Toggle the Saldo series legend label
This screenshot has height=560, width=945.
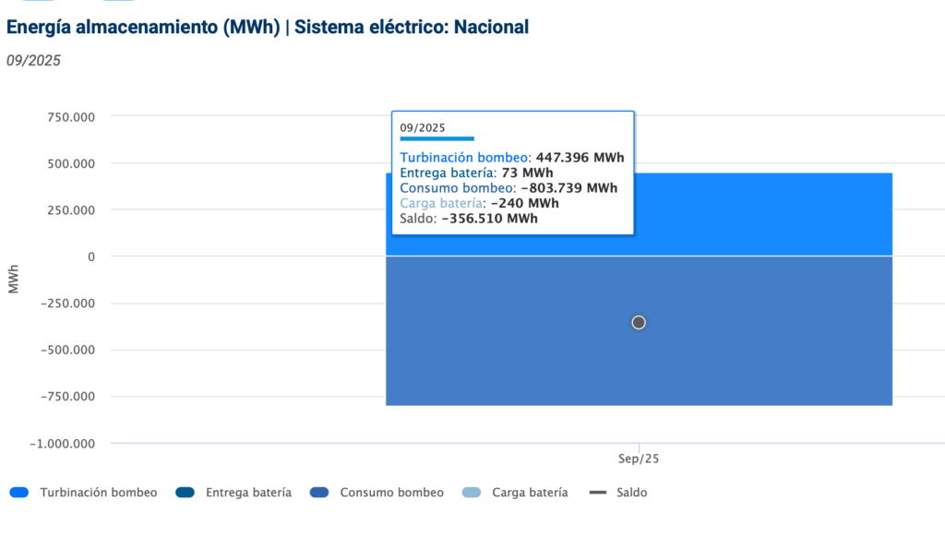632,493
